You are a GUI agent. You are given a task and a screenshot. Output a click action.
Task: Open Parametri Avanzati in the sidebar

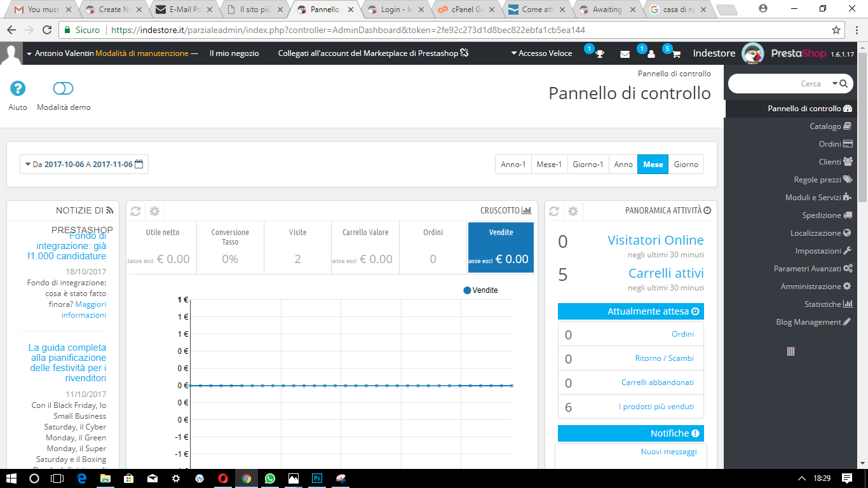[813, 269]
